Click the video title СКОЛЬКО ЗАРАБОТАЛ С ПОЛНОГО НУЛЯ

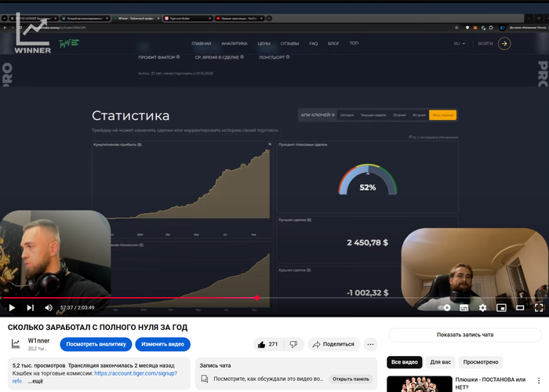[x=98, y=327]
